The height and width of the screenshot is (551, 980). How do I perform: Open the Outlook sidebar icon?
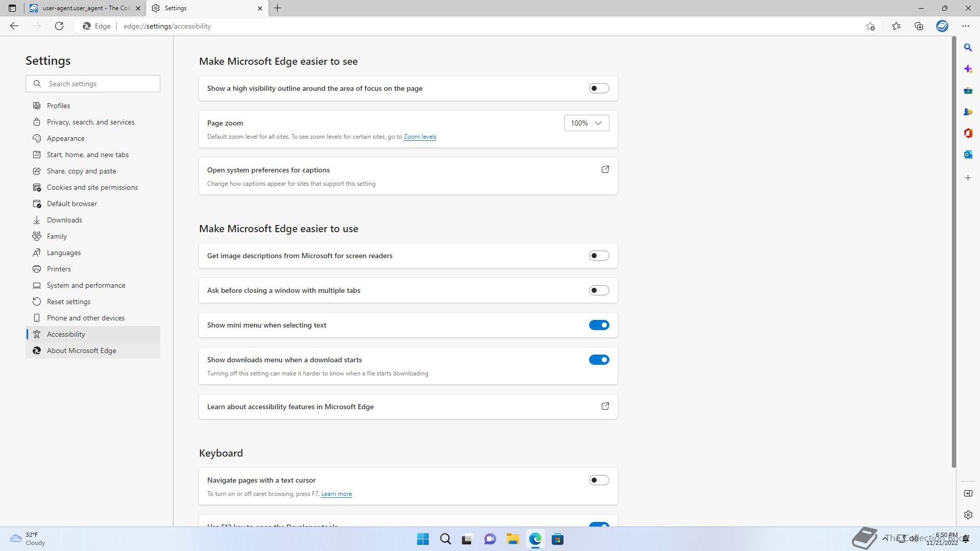[x=968, y=155]
